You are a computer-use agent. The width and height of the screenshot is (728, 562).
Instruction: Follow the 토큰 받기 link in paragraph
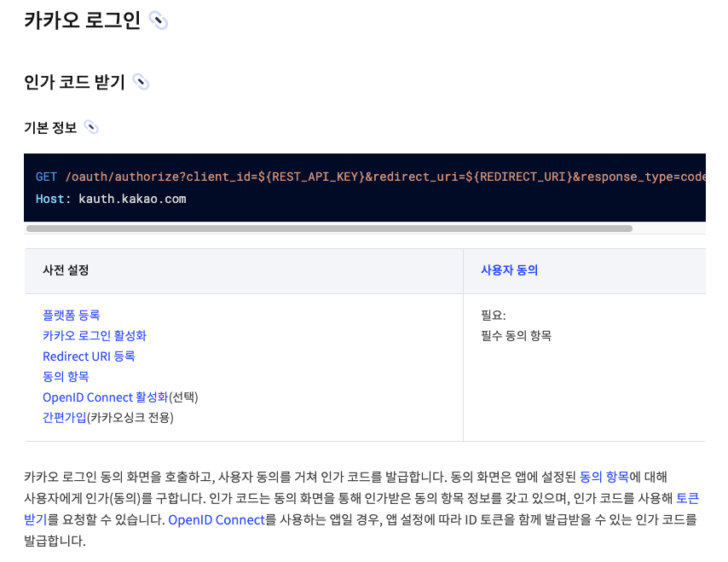pyautogui.click(x=687, y=498)
